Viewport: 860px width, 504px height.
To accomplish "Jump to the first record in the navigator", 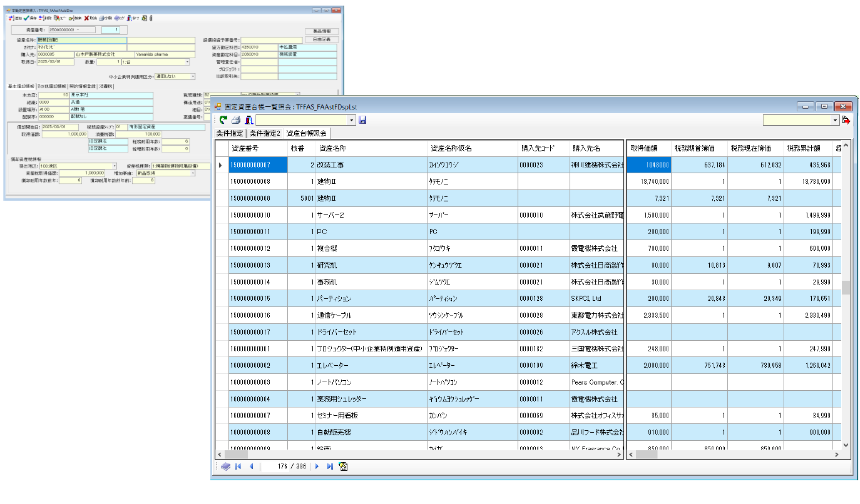I will [238, 466].
